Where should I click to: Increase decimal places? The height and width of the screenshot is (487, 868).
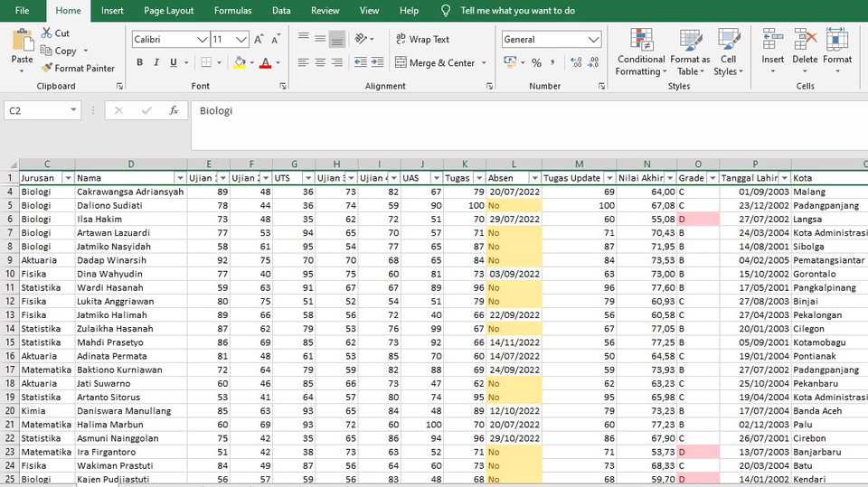[576, 62]
